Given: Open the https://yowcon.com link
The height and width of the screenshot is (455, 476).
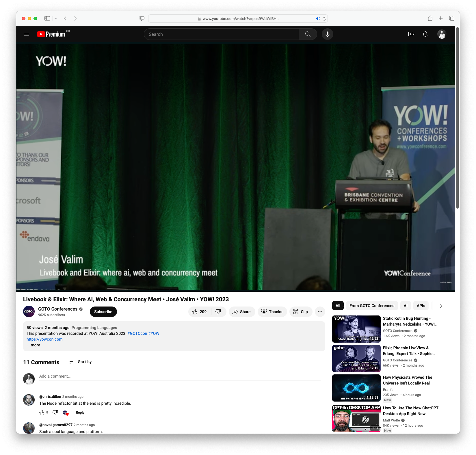Looking at the screenshot, I should (44, 339).
